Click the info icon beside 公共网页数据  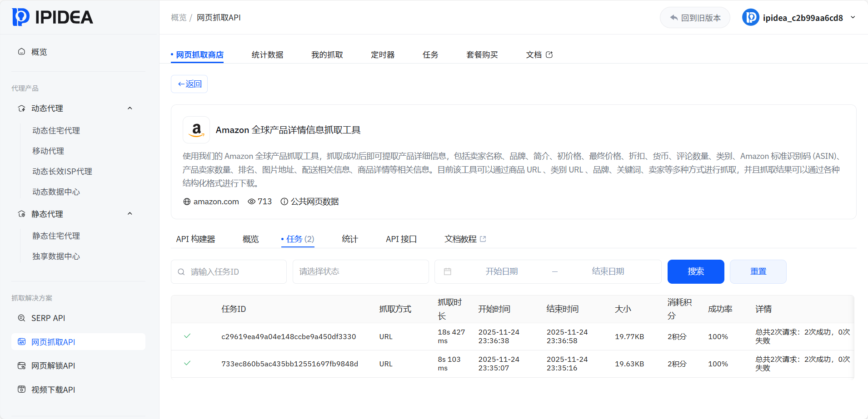(x=284, y=202)
